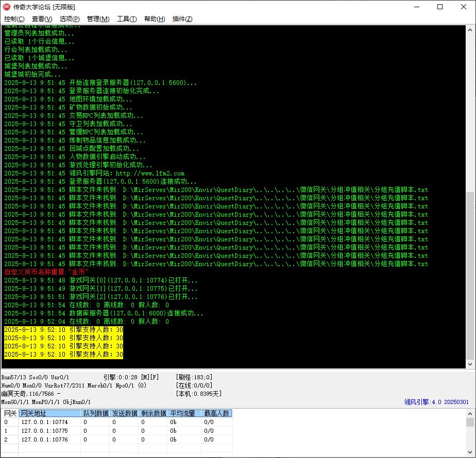The height and width of the screenshot is (458, 476).
Task: Click log line 守卫列表加载成功
Action: pos(68,124)
